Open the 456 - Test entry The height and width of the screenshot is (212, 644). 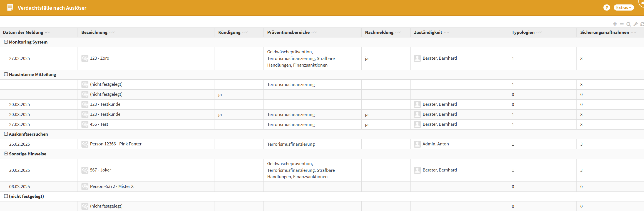[99, 124]
